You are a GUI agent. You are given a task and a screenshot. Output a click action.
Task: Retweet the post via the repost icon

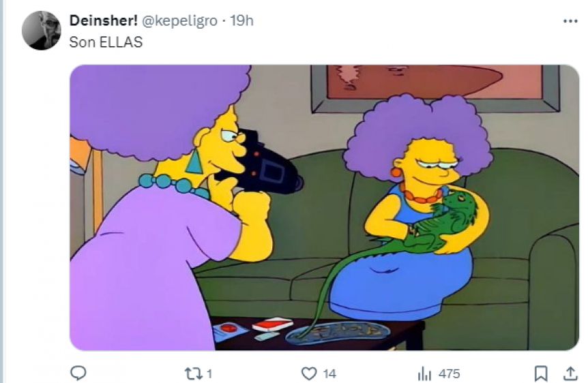click(x=194, y=373)
